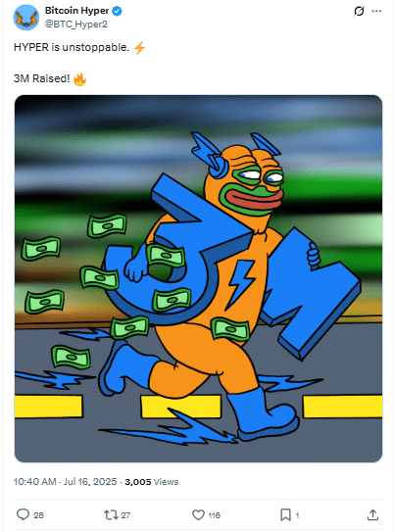Click the repost arrows icon
Viewport: 395px width, 532px height.
click(111, 515)
